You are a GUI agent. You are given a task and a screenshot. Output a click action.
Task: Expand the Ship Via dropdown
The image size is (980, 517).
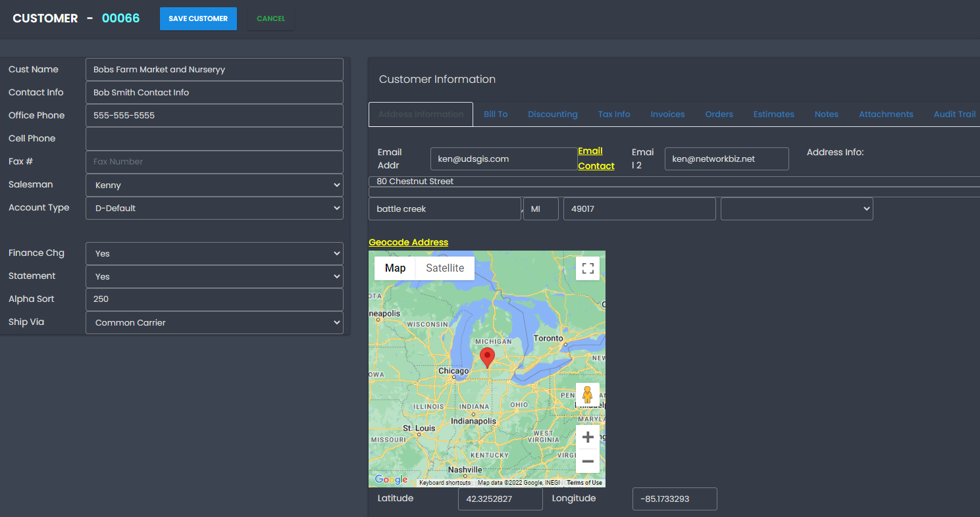click(x=215, y=322)
